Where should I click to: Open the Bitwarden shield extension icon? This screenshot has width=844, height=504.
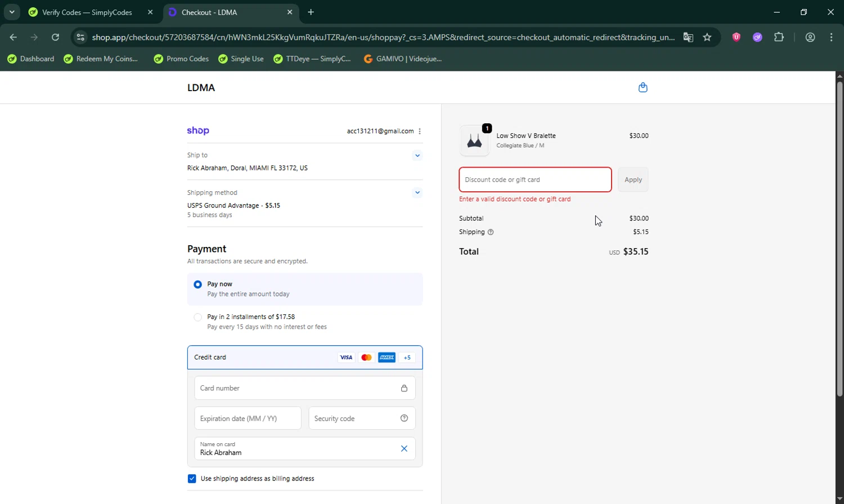coord(736,37)
